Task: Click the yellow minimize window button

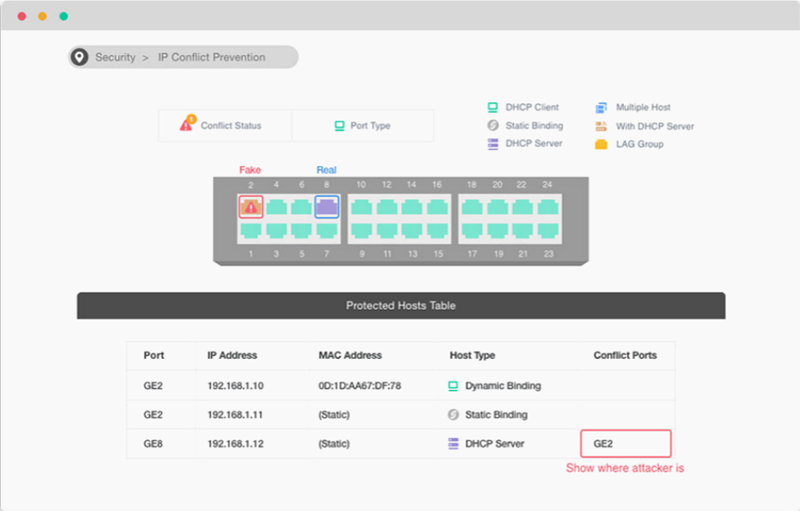Action: click(42, 16)
